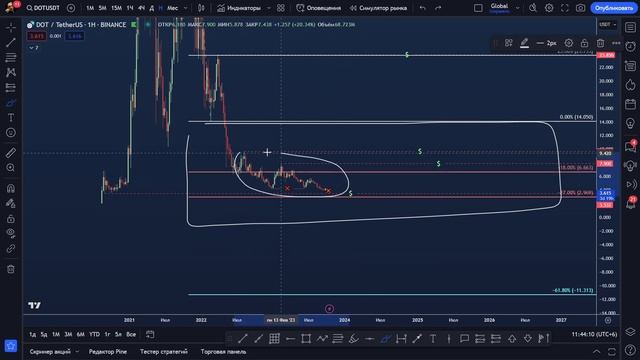The width and height of the screenshot is (640, 360).
Task: Click the 11:44:10 (UTC+6) timezone selector
Action: (x=594, y=334)
